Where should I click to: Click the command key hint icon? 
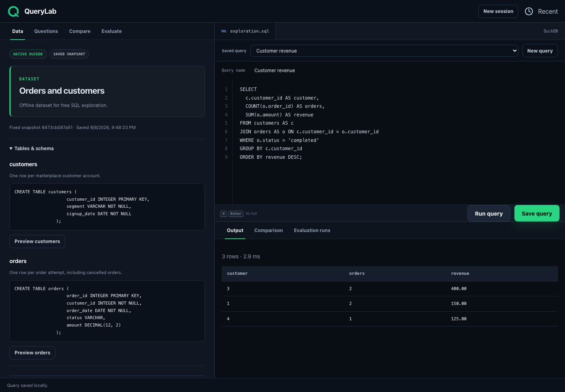(224, 214)
